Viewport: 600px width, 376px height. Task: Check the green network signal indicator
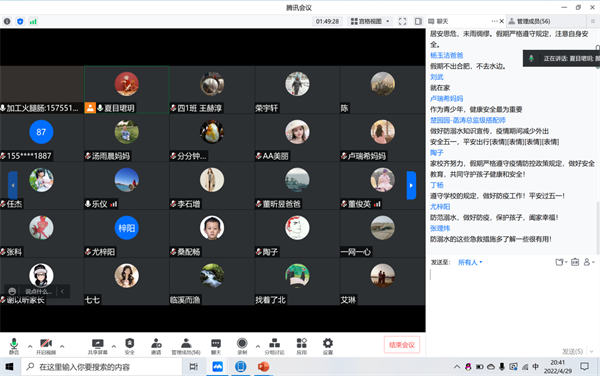[33, 21]
